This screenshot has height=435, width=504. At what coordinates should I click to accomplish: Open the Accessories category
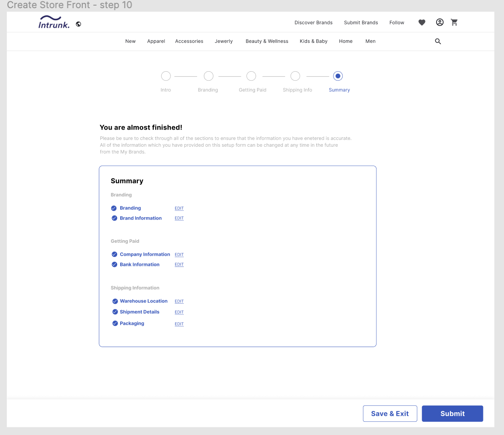point(189,41)
